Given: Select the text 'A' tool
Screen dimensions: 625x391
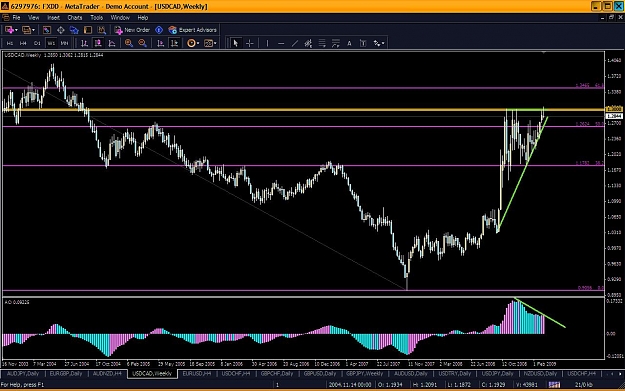Looking at the screenshot, I should [349, 43].
